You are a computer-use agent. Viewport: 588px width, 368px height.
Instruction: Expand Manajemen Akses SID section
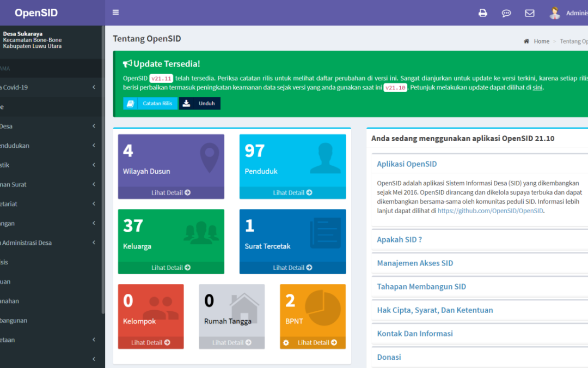pyautogui.click(x=415, y=263)
